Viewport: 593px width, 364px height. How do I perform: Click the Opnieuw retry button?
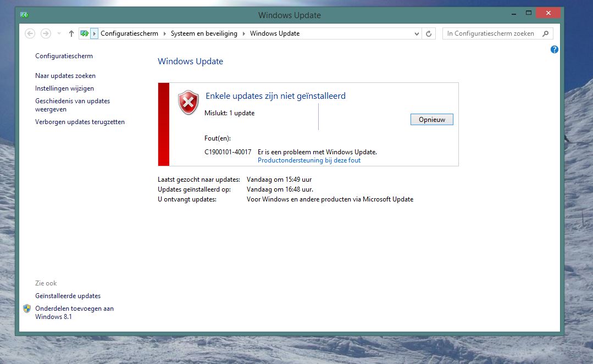431,120
